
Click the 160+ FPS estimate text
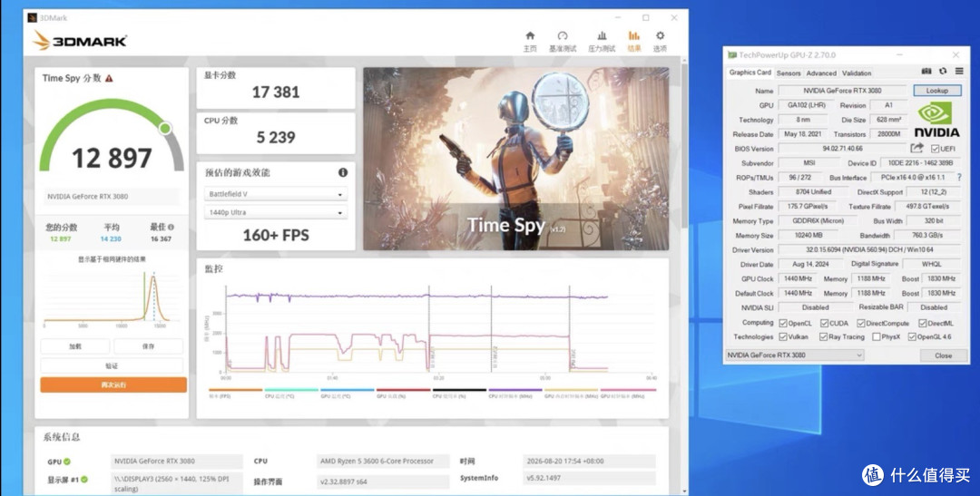pos(276,236)
